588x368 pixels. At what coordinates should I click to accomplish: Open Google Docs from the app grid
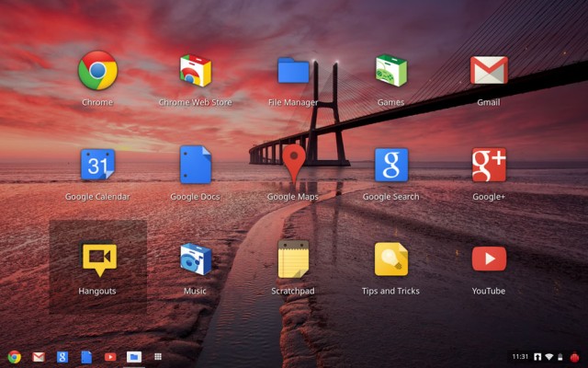(195, 166)
